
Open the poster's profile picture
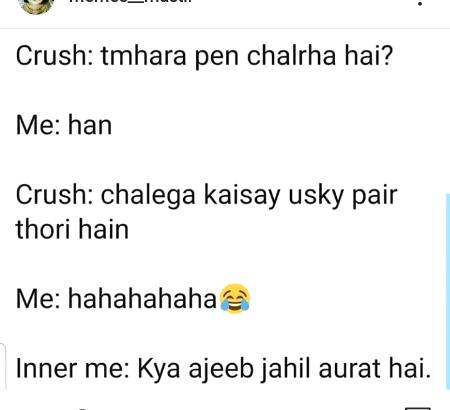tap(36, 7)
